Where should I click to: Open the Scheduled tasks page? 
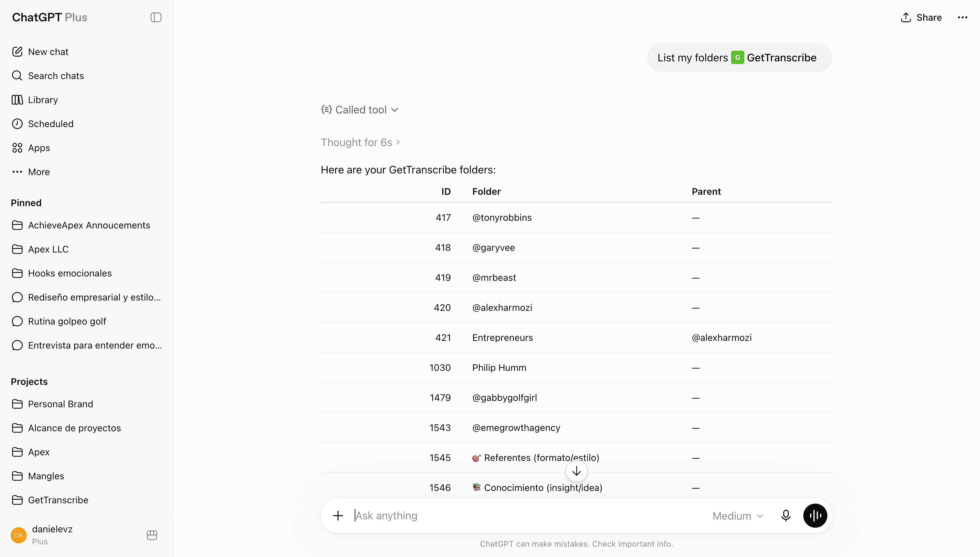coord(86,124)
